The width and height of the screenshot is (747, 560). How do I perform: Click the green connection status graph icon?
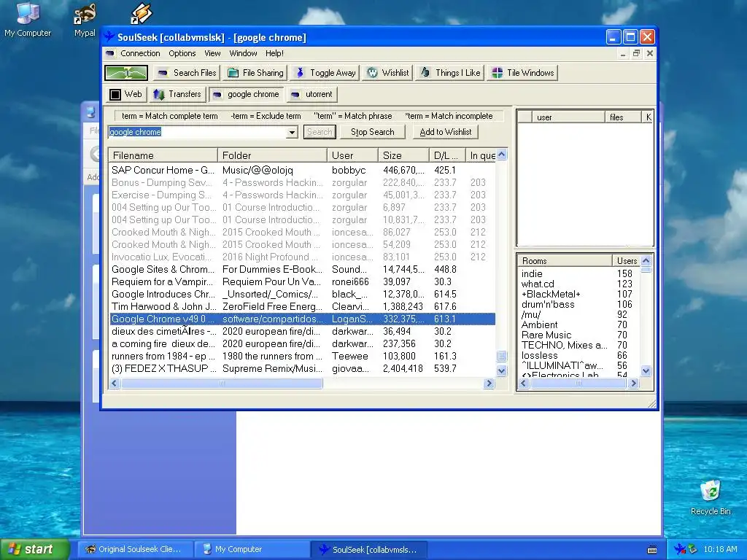126,73
